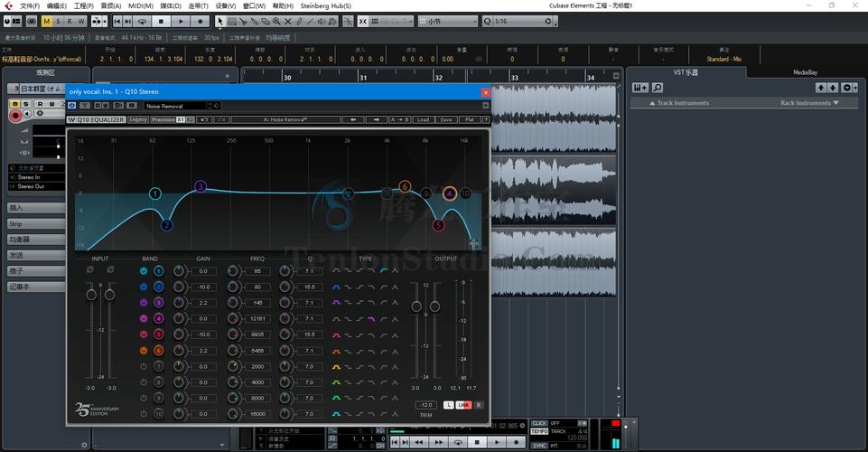Open the 编辑(E) menu
Screen dimensions: 868x452
click(57, 5)
